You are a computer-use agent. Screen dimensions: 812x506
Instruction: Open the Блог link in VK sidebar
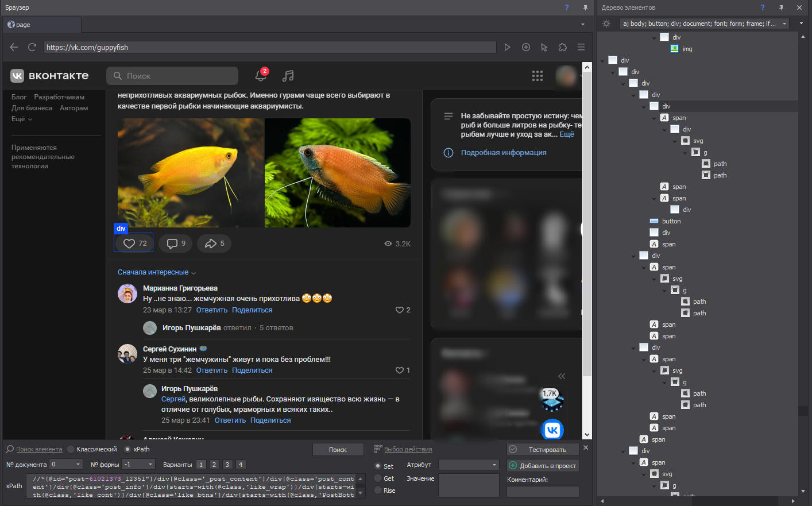[19, 97]
